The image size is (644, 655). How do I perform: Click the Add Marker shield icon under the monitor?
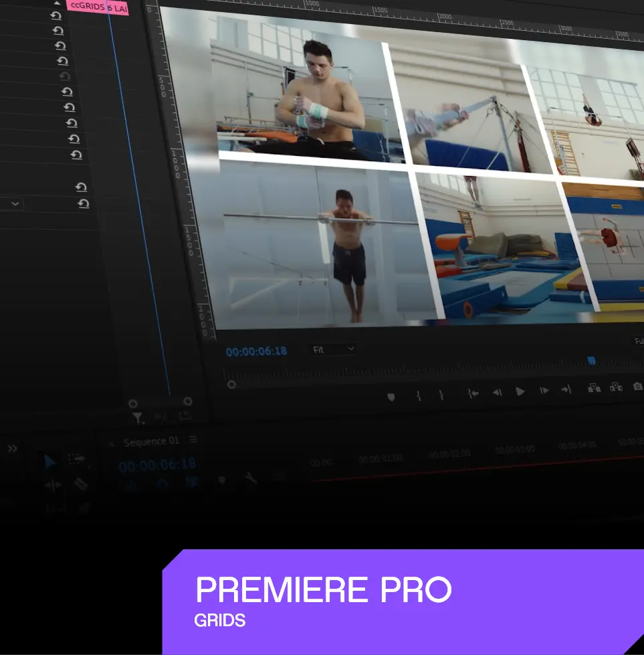click(x=391, y=397)
